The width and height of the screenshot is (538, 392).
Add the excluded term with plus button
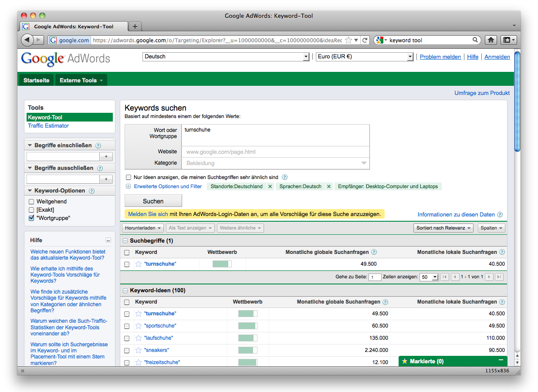(106, 179)
